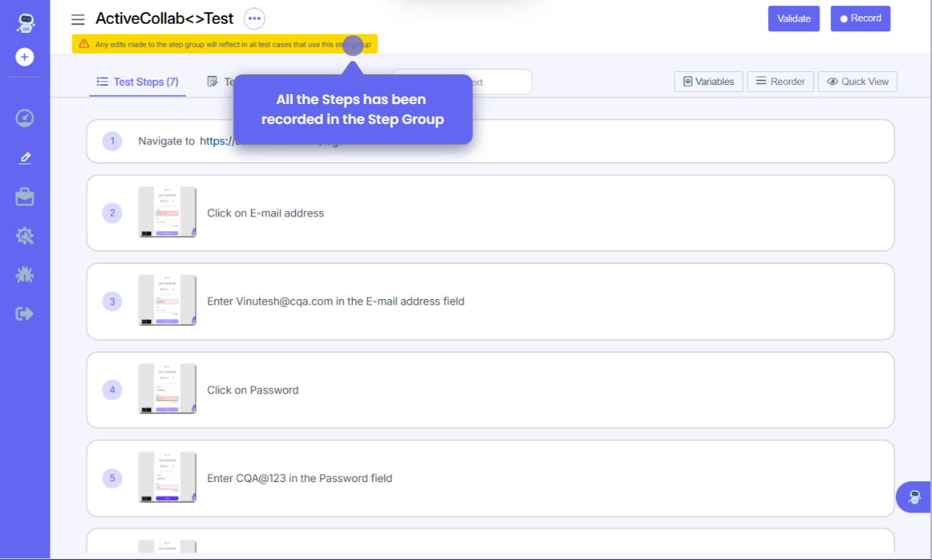Image resolution: width=932 pixels, height=560 pixels.
Task: Open the Variables panel button
Action: (708, 82)
